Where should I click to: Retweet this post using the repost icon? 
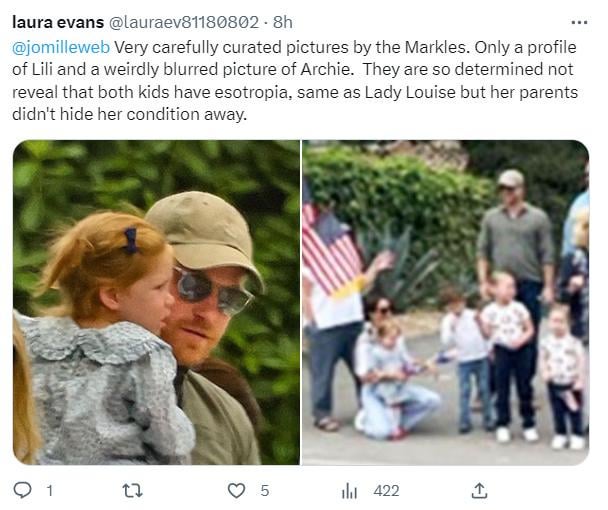coord(129,490)
